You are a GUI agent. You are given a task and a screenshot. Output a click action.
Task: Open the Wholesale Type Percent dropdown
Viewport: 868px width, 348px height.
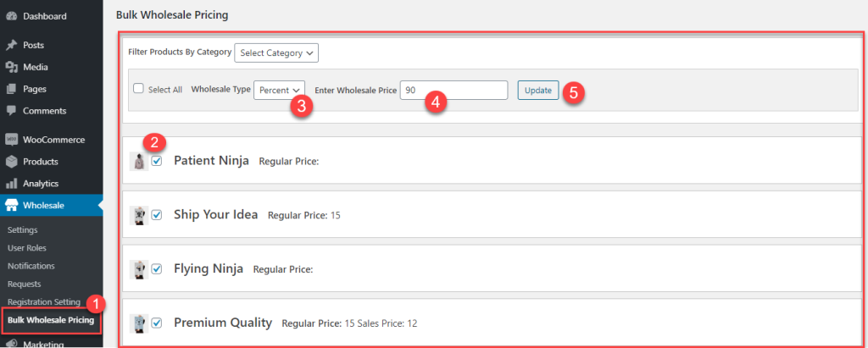pyautogui.click(x=280, y=90)
